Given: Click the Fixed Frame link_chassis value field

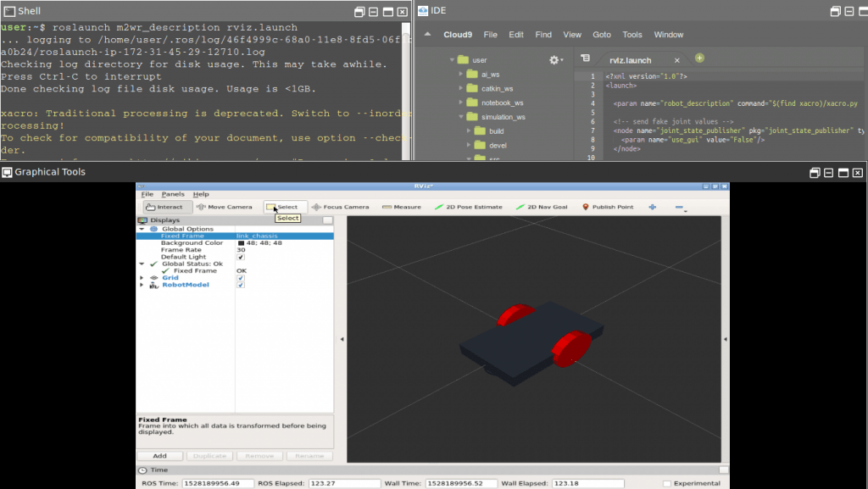Looking at the screenshot, I should tap(285, 236).
